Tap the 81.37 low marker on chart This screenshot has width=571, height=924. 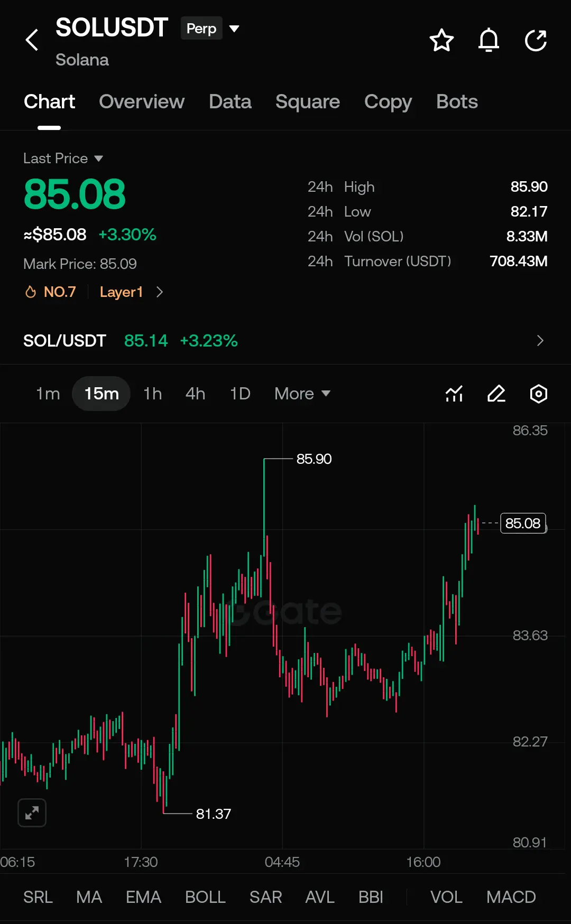click(214, 814)
